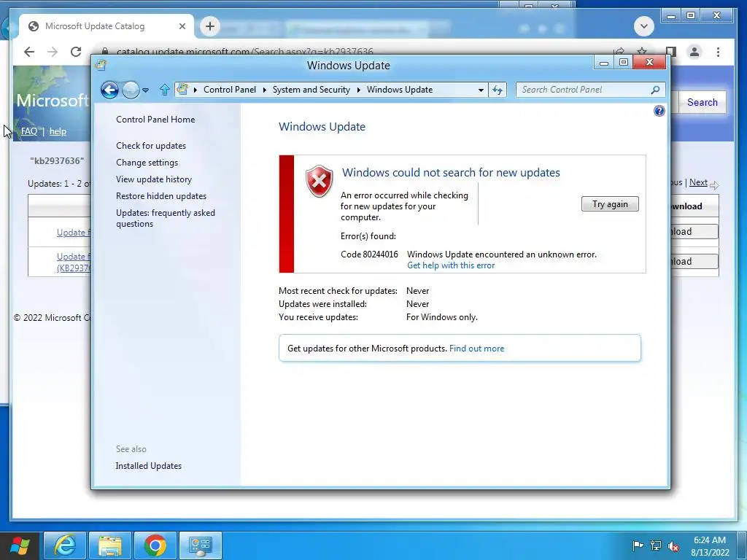Open Control Panel Home

click(155, 120)
